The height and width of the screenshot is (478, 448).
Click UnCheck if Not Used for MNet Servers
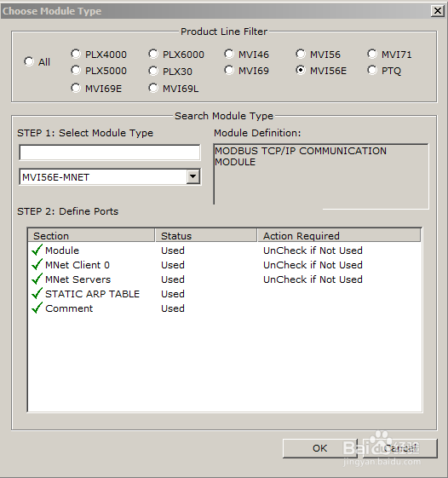(313, 279)
